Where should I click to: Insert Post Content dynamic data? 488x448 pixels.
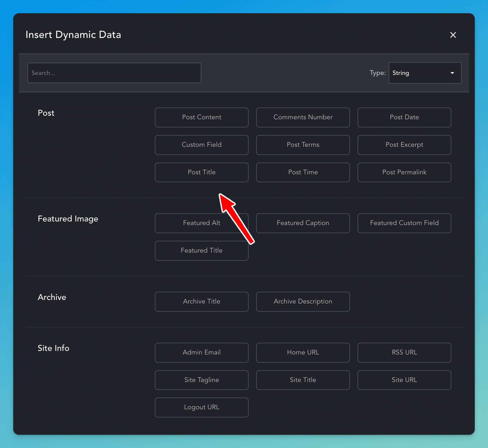[x=201, y=117]
